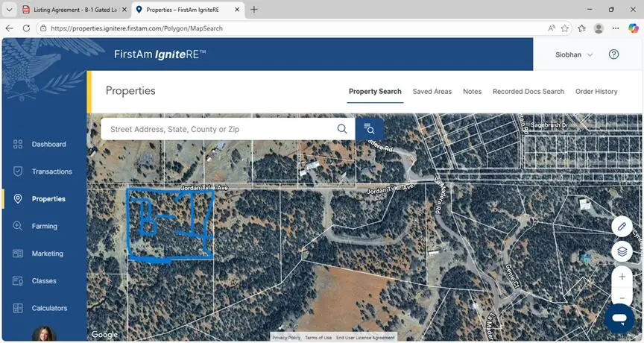Open the advanced search filter button
Image resolution: width=644 pixels, height=343 pixels.
(369, 129)
